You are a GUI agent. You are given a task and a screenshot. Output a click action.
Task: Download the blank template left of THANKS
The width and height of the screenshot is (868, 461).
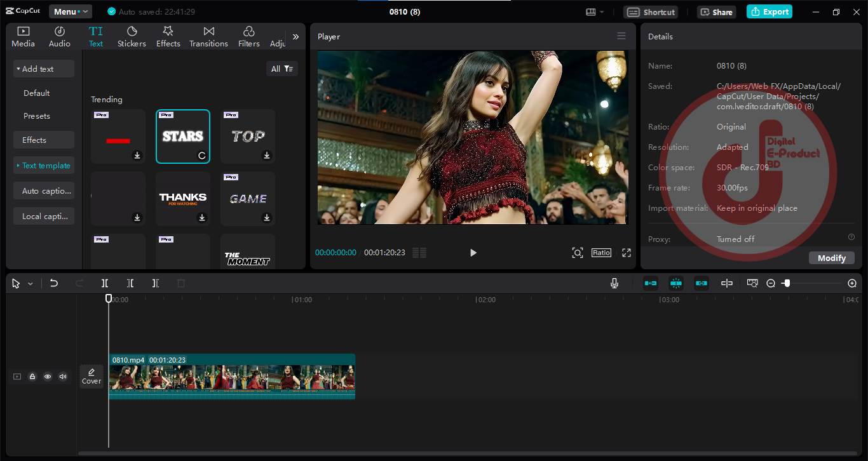[137, 218]
